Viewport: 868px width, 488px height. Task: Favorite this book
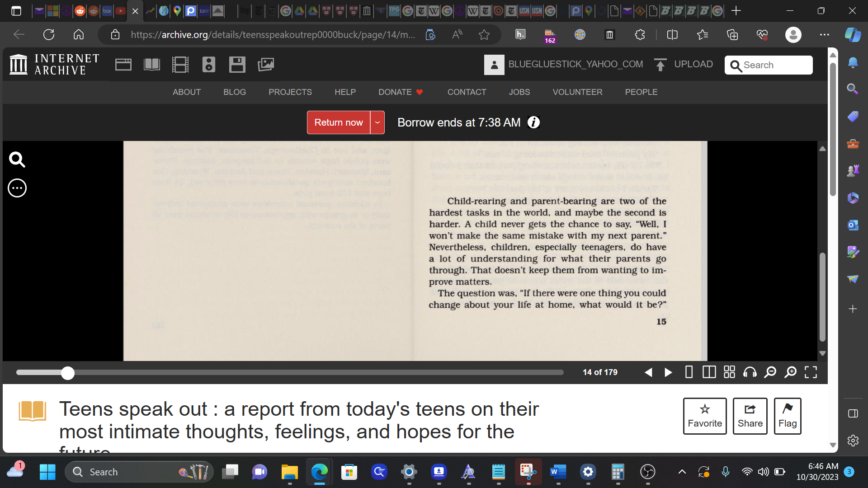pos(704,416)
